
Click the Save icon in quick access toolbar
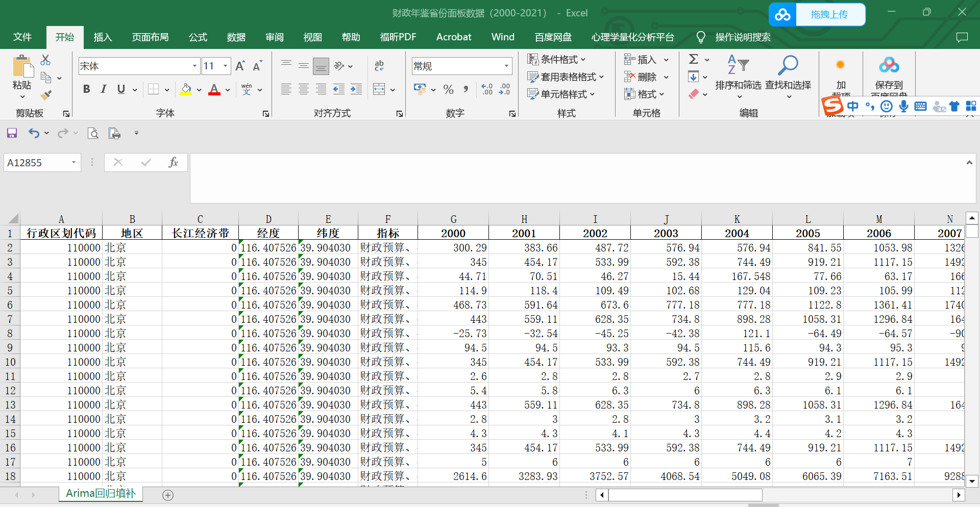[x=12, y=133]
